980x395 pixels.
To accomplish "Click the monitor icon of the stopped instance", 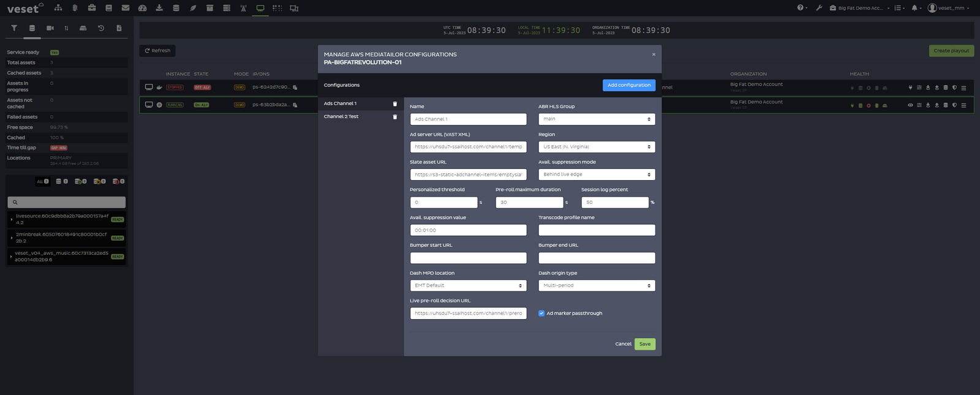I will click(x=149, y=87).
